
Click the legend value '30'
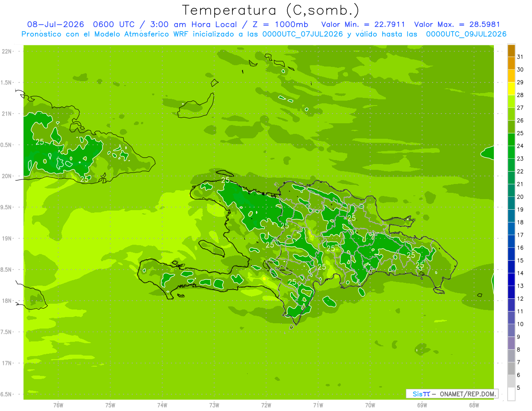520,70
